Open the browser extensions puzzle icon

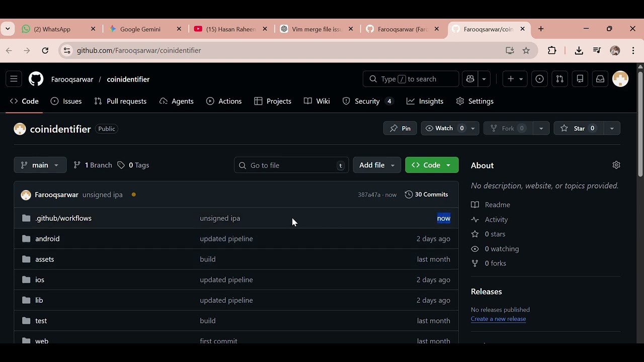tap(552, 50)
